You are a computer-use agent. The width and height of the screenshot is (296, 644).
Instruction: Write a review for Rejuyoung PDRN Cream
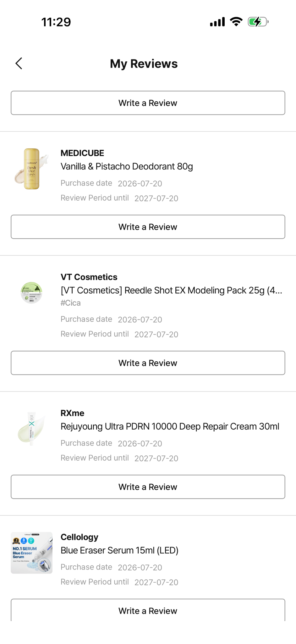[x=148, y=487]
